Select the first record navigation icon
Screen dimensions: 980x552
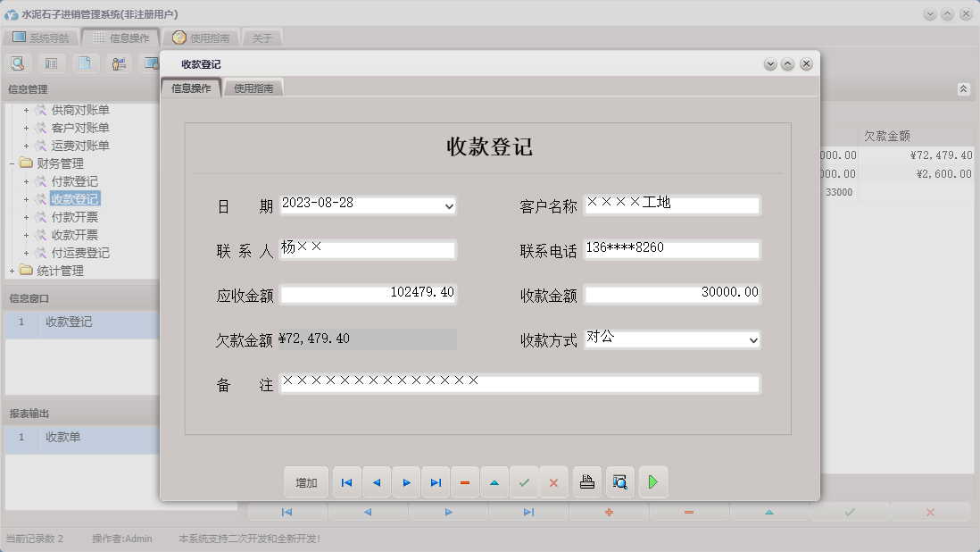[346, 481]
